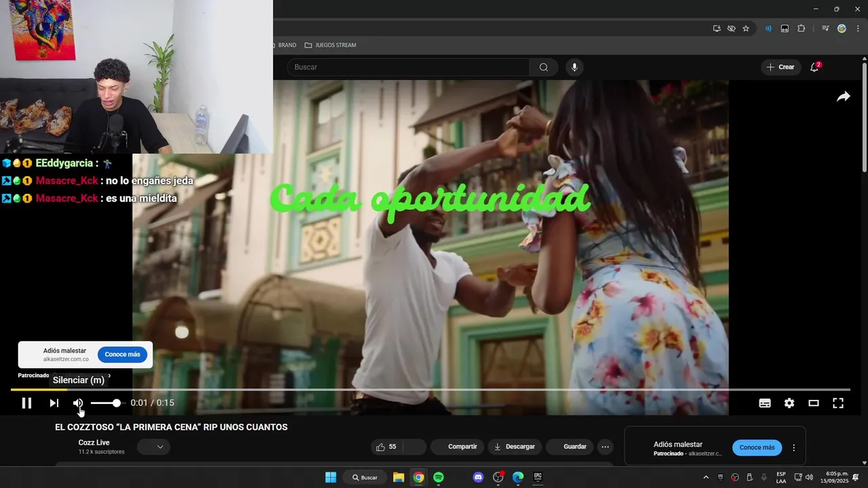Enter fullscreen mode
The height and width of the screenshot is (488, 868).
point(838,403)
